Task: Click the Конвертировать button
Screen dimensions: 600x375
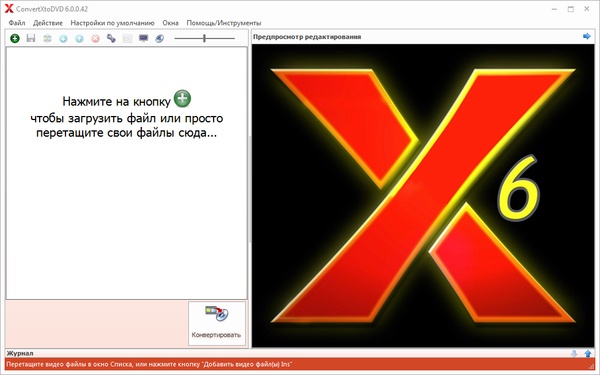Action: [x=217, y=323]
